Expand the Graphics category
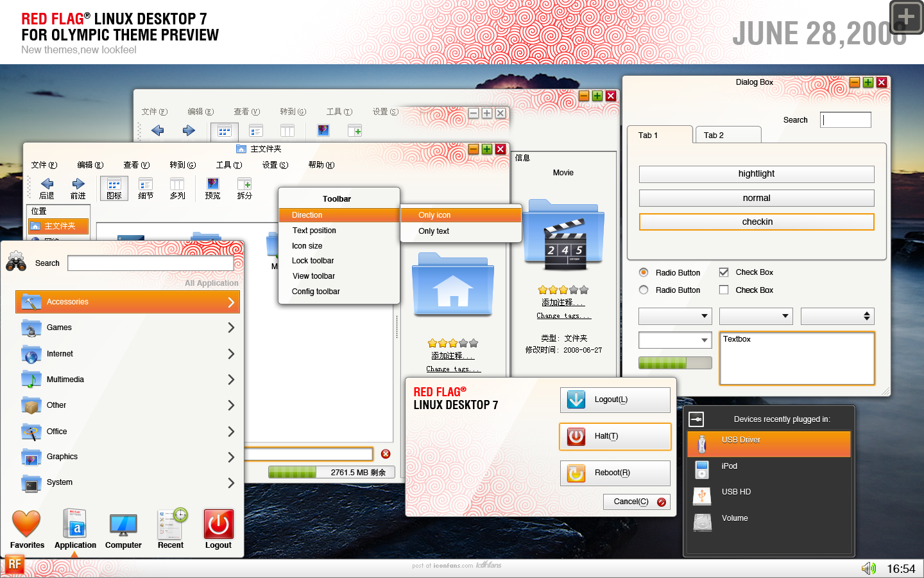The height and width of the screenshot is (578, 924). tap(128, 457)
